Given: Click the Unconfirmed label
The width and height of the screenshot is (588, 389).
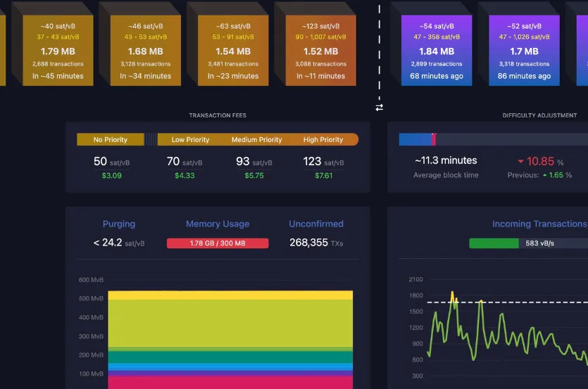Looking at the screenshot, I should click(316, 224).
